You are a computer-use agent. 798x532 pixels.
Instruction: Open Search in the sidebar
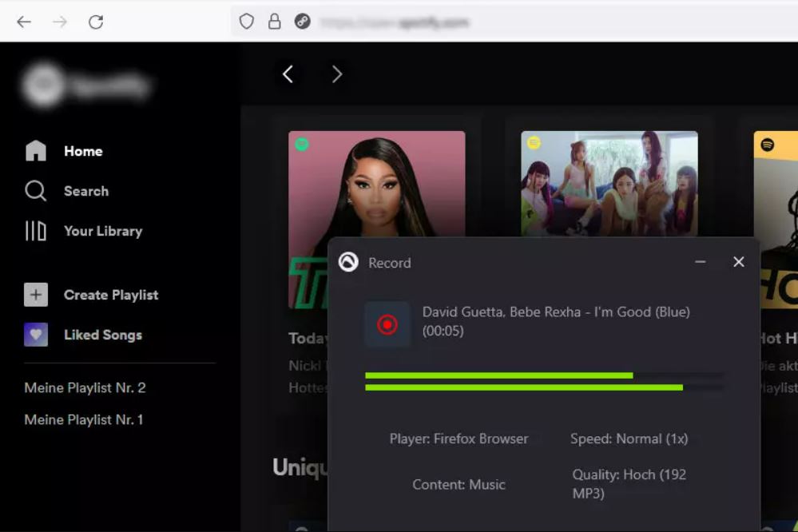coord(86,191)
